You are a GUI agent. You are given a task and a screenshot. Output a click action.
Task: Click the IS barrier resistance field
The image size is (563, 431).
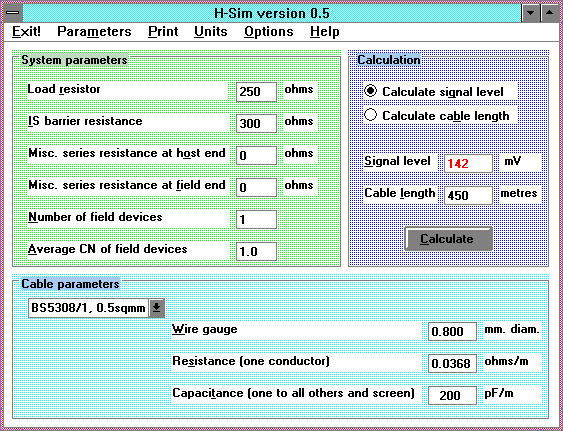256,123
